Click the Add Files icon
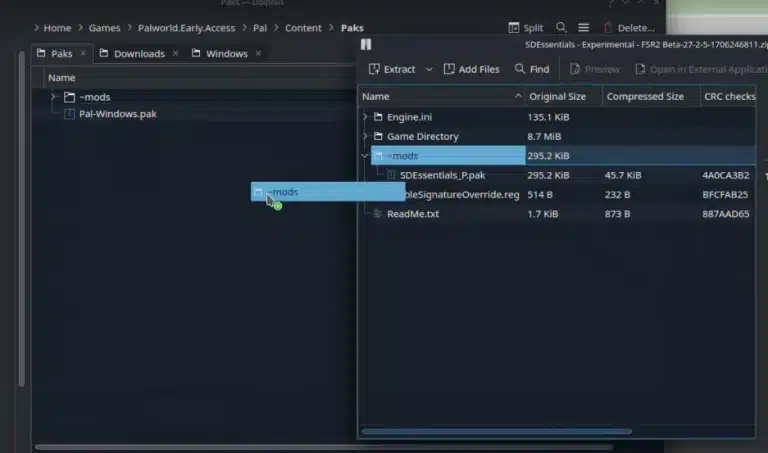The width and height of the screenshot is (768, 453). (449, 69)
